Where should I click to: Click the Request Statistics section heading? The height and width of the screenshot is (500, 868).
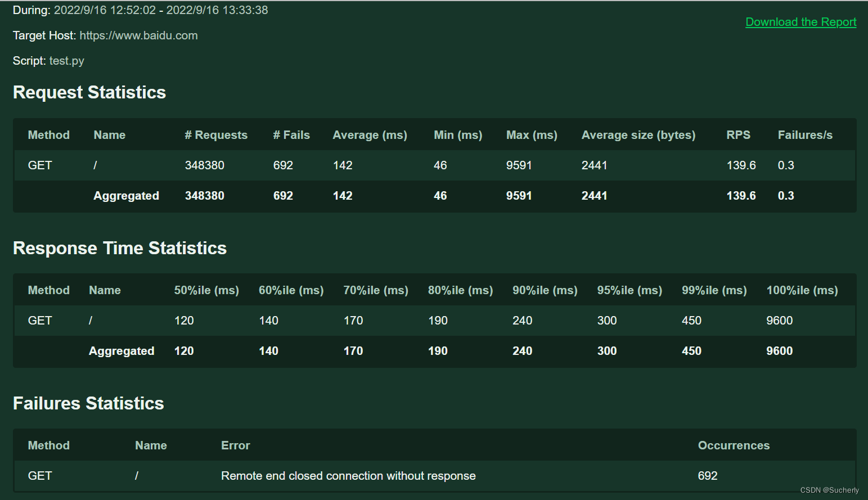pyautogui.click(x=89, y=92)
